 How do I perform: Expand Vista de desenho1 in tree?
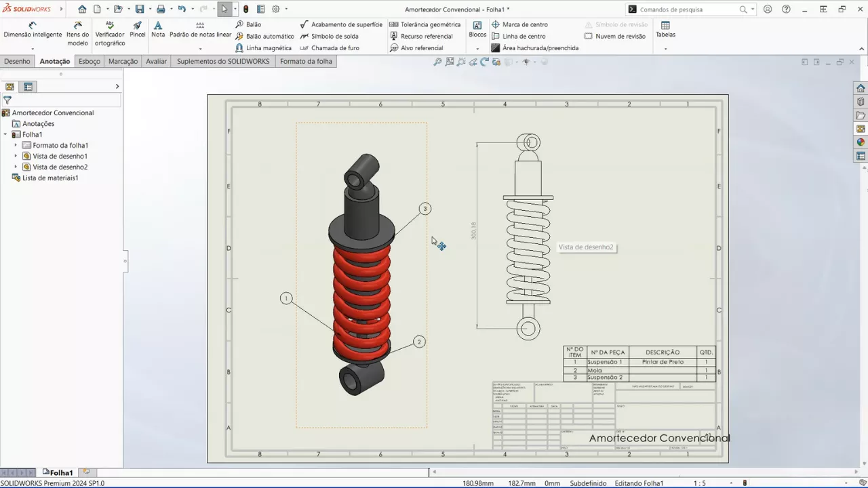[16, 157]
